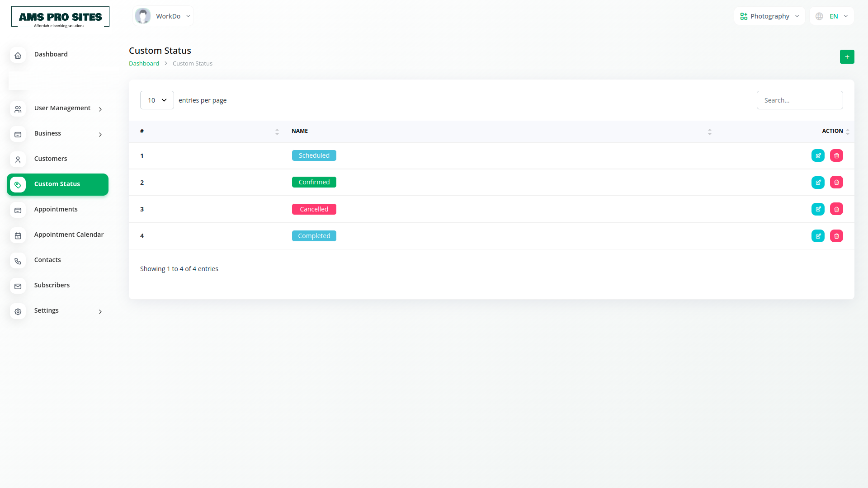Expand the User Management menu
The width and height of the screenshot is (868, 488).
62,108
